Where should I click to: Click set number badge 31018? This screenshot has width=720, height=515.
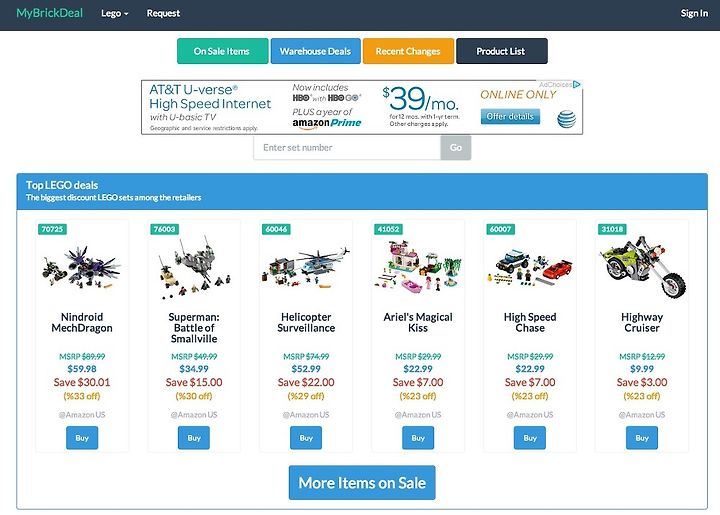pos(613,229)
